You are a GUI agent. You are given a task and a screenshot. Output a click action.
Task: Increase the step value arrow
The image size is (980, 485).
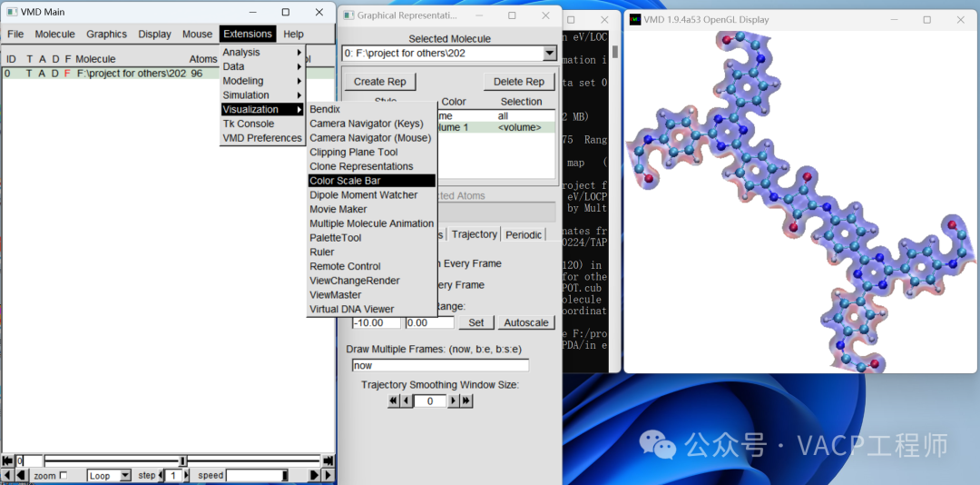coord(186,476)
